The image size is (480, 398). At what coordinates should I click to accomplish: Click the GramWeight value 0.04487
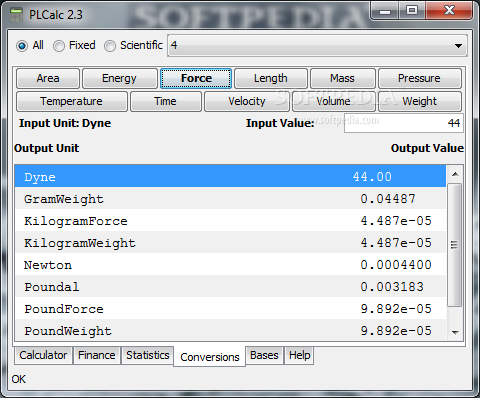(x=388, y=199)
